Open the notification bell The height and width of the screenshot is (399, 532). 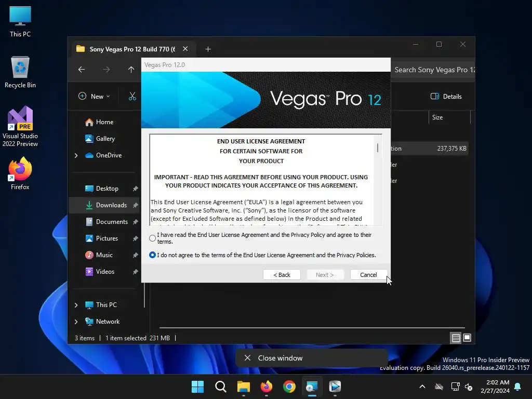(x=518, y=387)
